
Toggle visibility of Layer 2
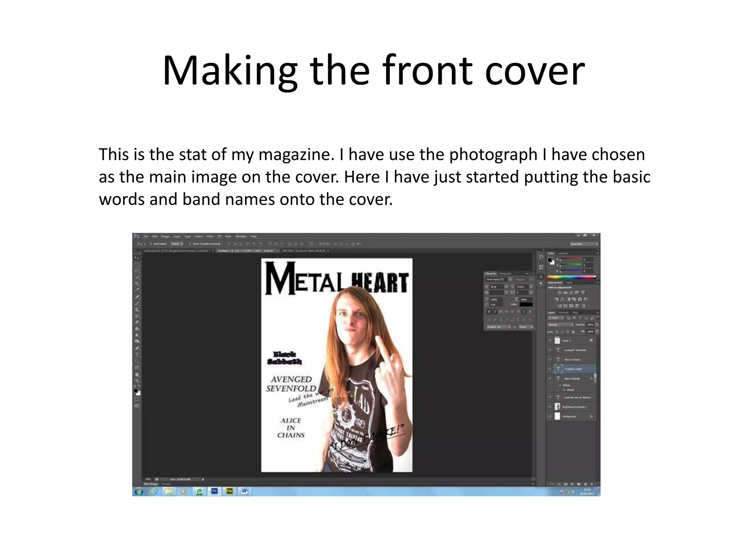pyautogui.click(x=550, y=340)
